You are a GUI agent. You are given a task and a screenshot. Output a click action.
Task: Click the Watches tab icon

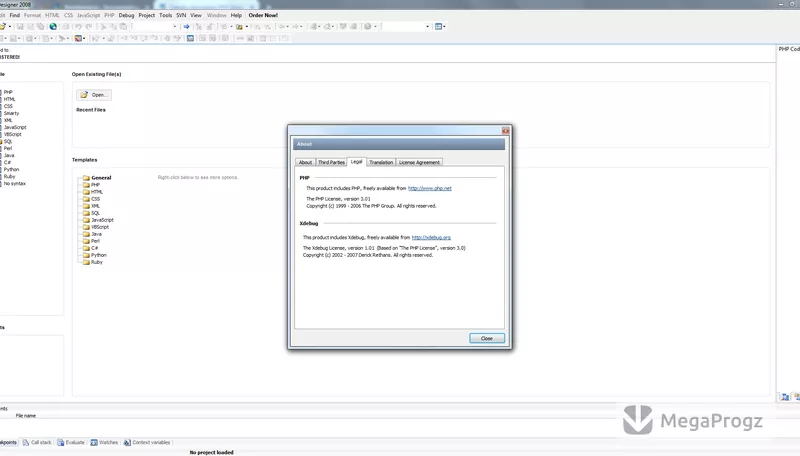tap(94, 442)
